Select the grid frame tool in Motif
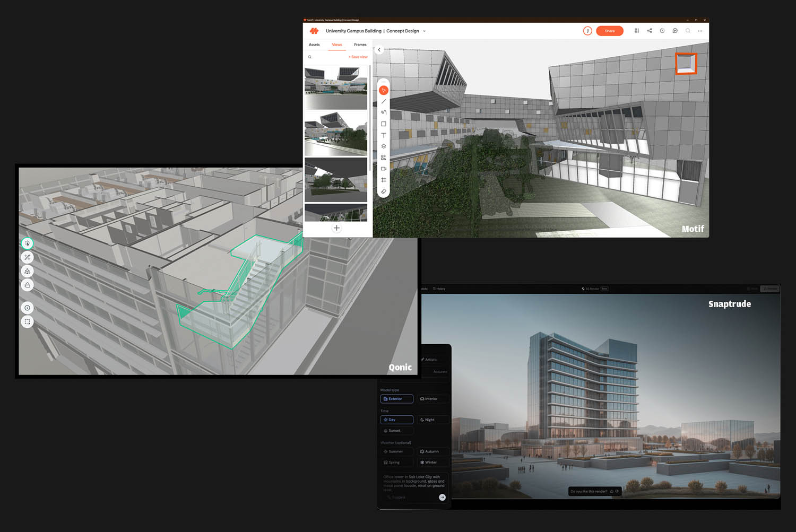 [x=384, y=180]
